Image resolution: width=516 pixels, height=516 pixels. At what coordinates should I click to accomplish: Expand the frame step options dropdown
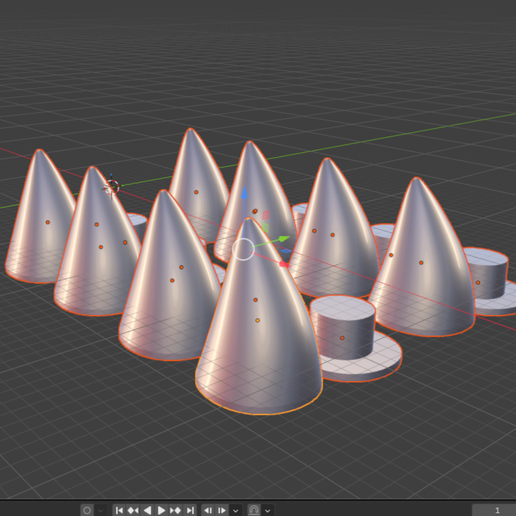coord(236,511)
